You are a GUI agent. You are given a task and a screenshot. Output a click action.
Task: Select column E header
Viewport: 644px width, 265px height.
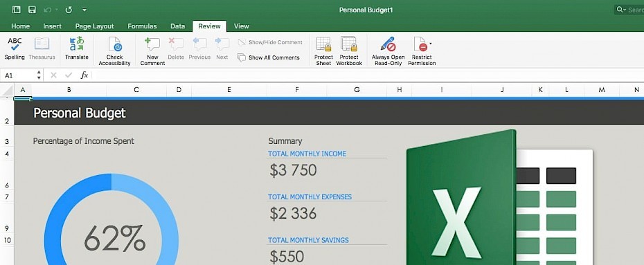coord(229,90)
